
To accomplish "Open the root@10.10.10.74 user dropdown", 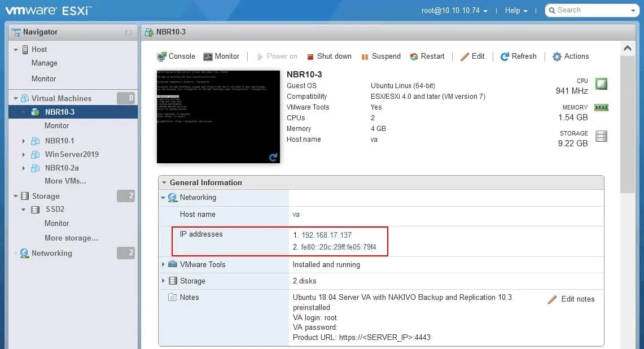I will (454, 11).
